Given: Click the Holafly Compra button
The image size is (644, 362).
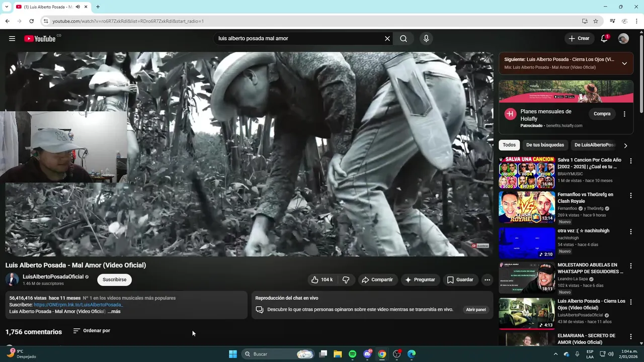Looking at the screenshot, I should [602, 114].
